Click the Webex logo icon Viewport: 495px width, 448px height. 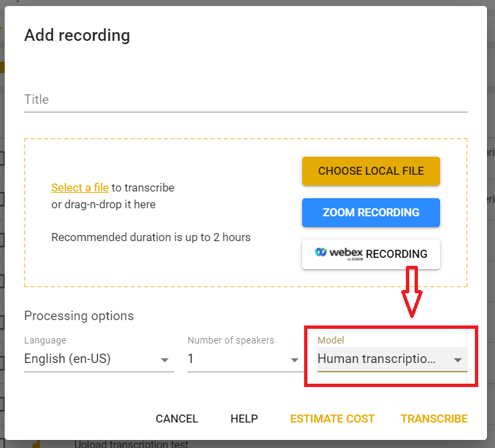[321, 252]
